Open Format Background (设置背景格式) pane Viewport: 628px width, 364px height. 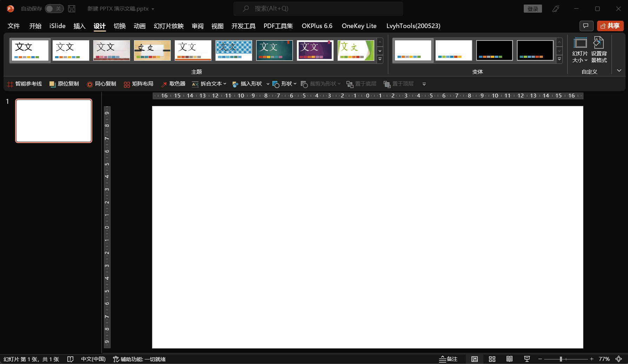pyautogui.click(x=599, y=50)
